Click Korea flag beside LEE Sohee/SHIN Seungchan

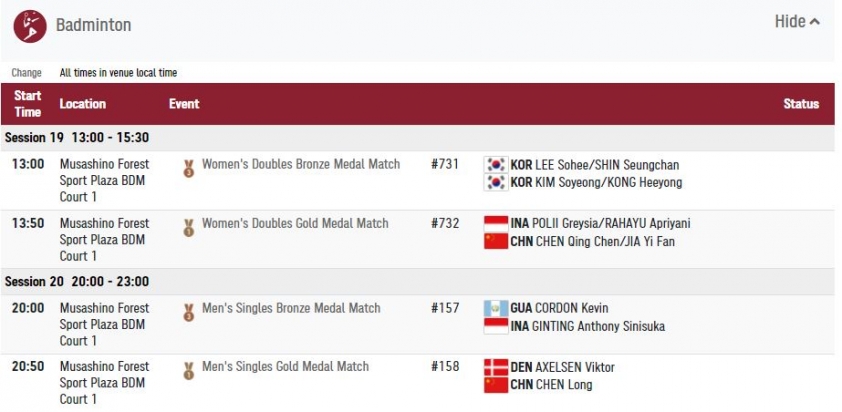(496, 165)
